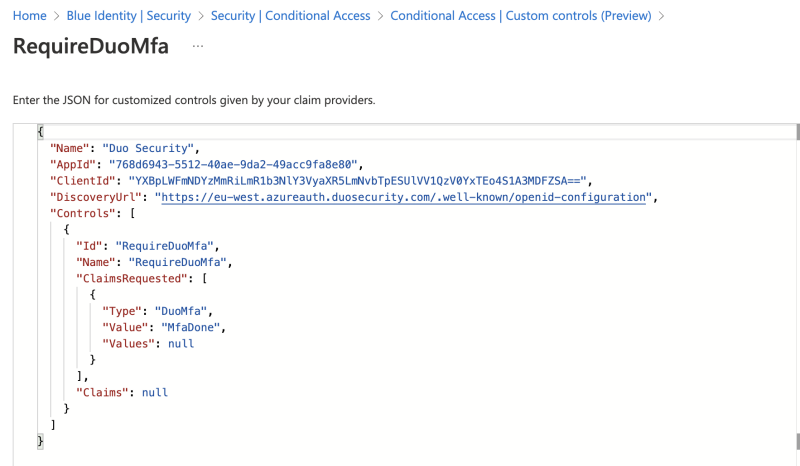Click the AppId GUID value

[233, 164]
